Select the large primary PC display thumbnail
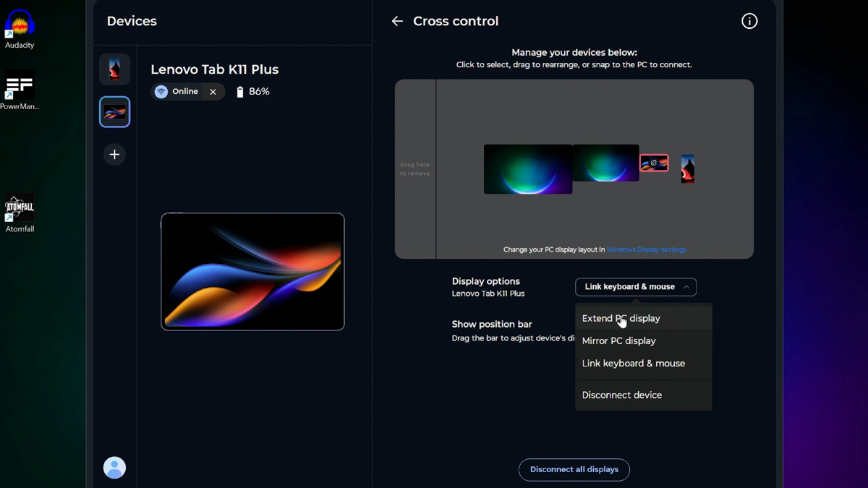Screen dimensions: 868x488 [528, 169]
